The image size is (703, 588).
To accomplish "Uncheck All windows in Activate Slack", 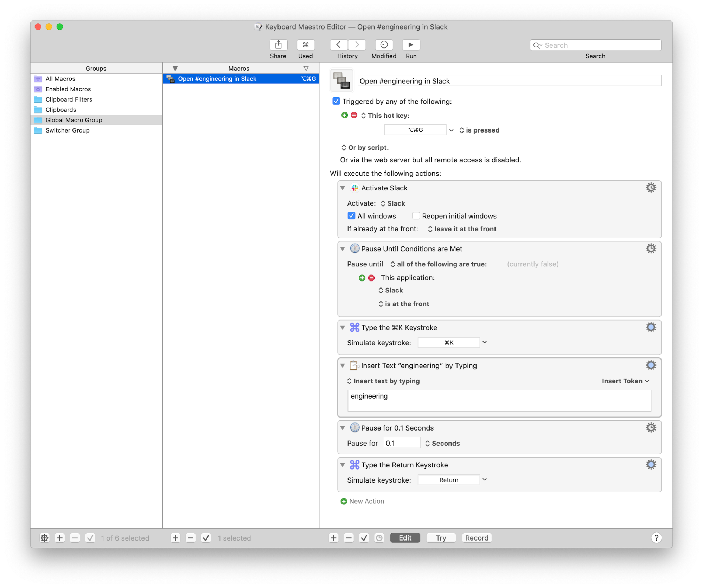I will point(351,216).
